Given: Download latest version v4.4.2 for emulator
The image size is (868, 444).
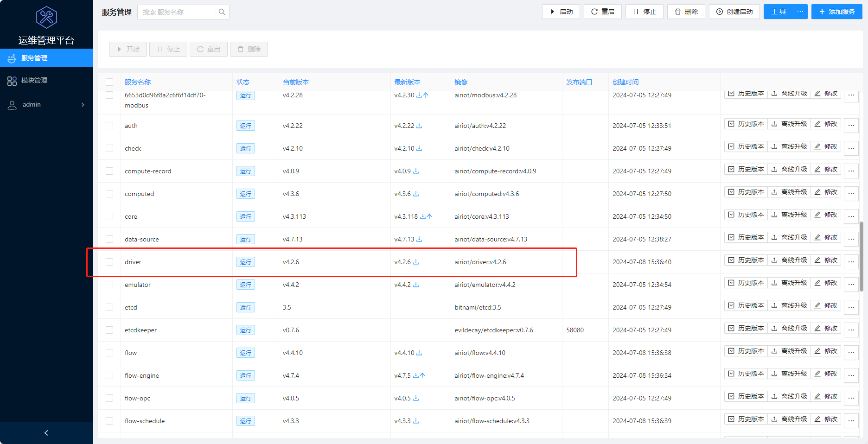Looking at the screenshot, I should tap(416, 285).
